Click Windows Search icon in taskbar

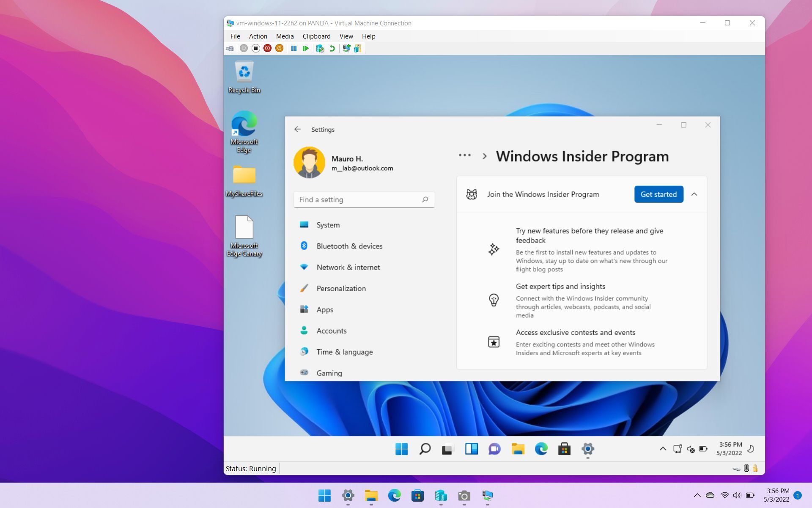[x=425, y=449]
